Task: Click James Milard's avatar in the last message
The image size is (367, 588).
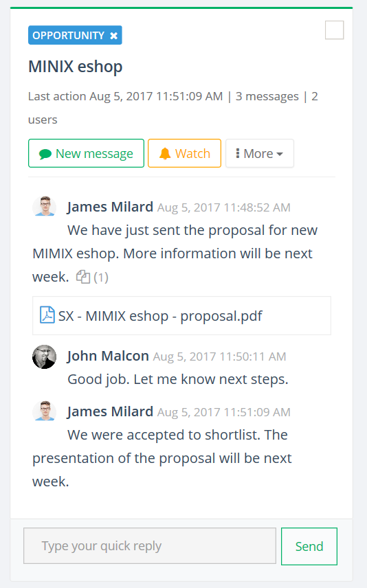Action: point(44,411)
